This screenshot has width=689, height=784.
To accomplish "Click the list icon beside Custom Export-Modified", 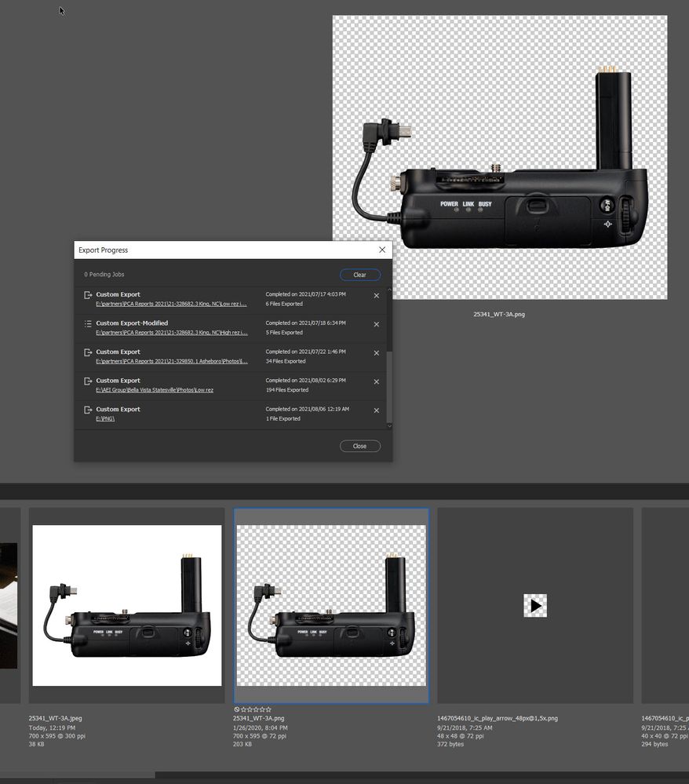I will pos(88,323).
